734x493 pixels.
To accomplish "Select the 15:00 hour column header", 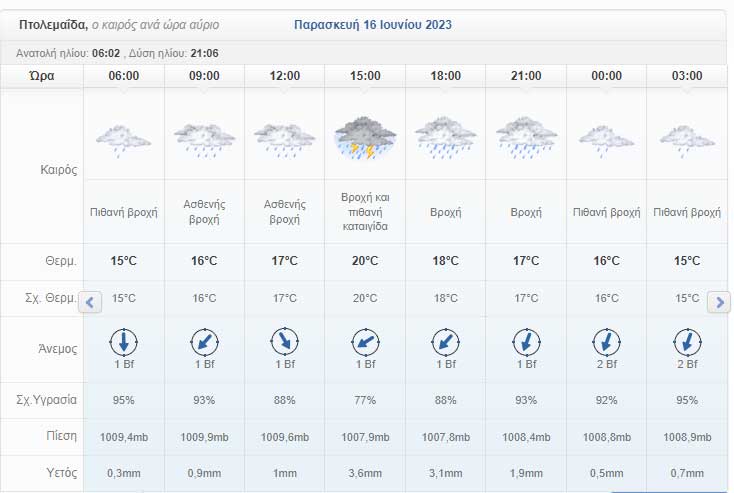I will click(x=365, y=76).
